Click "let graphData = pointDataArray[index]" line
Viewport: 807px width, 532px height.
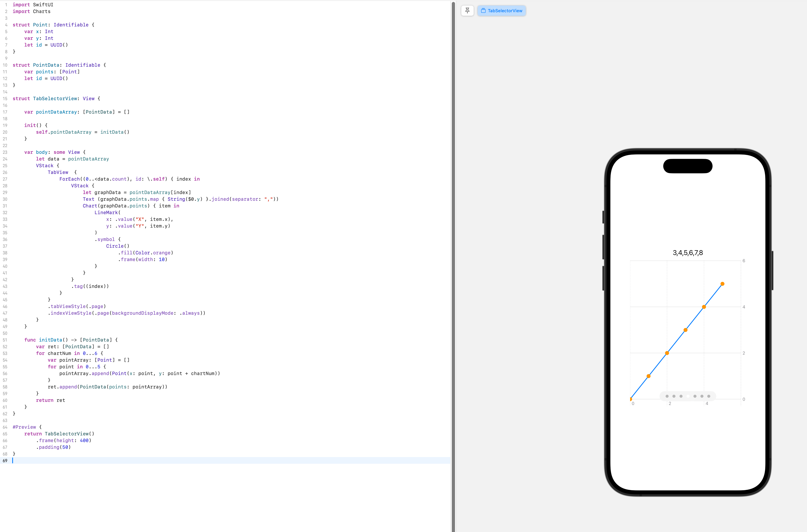(137, 193)
